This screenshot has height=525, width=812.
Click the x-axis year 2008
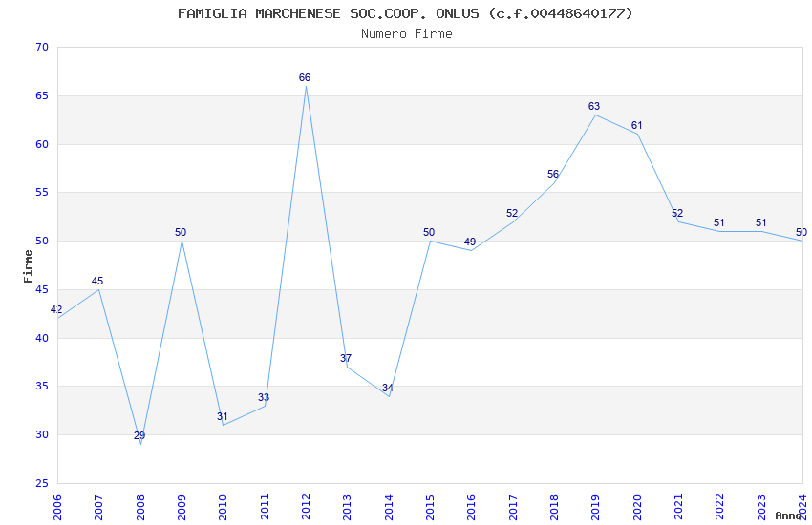(x=140, y=508)
